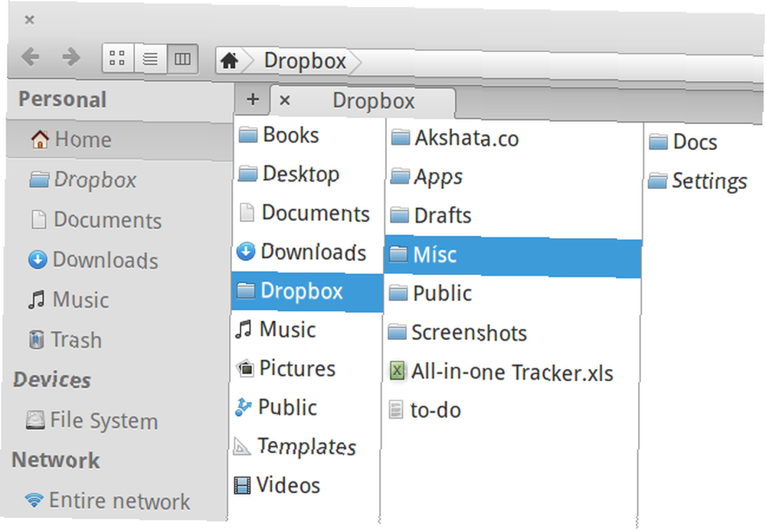766x532 pixels.
Task: Click the Pictures folder icon
Action: pyautogui.click(x=245, y=368)
